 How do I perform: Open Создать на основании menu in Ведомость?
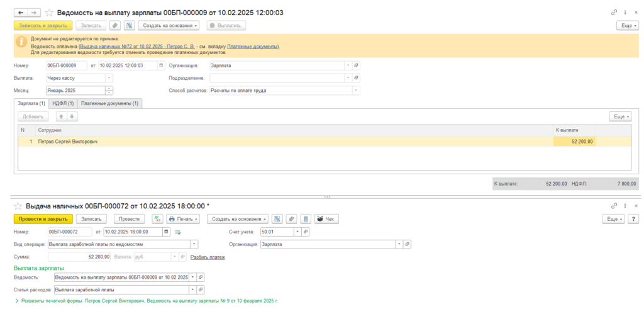[170, 25]
